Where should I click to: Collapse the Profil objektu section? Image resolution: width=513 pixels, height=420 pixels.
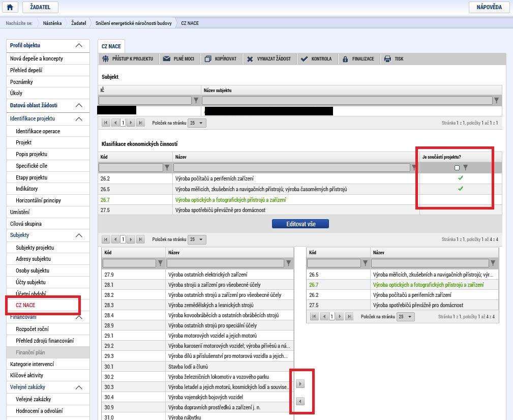[79, 45]
